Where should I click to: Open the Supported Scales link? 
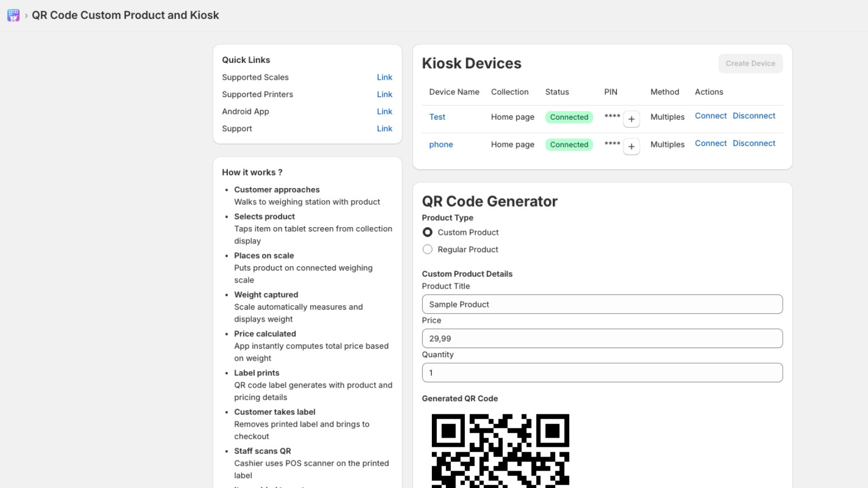(384, 78)
